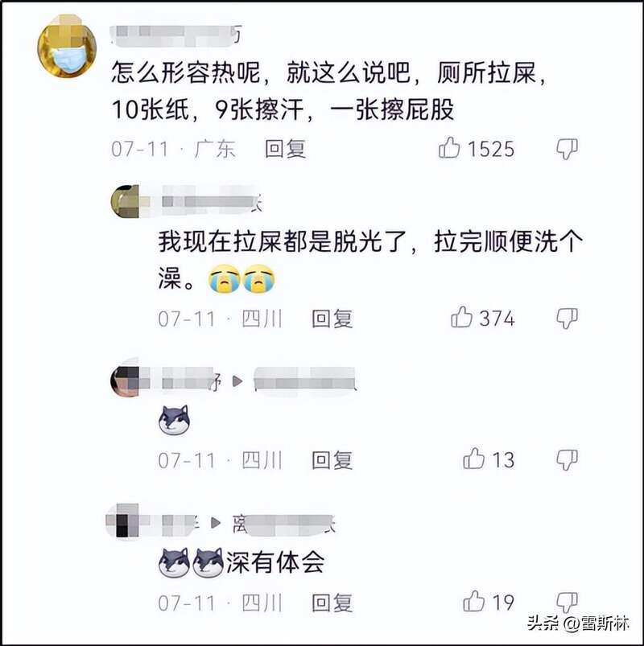Open the blurred username of top commenter
Image resolution: width=644 pixels, height=646 pixels.
pyautogui.click(x=176, y=35)
